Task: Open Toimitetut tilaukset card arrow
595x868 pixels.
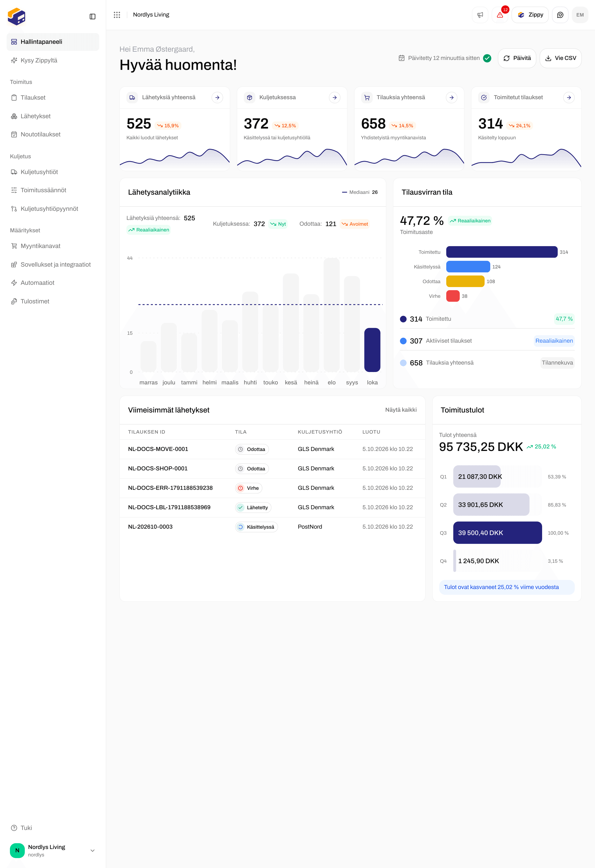Action: 569,98
